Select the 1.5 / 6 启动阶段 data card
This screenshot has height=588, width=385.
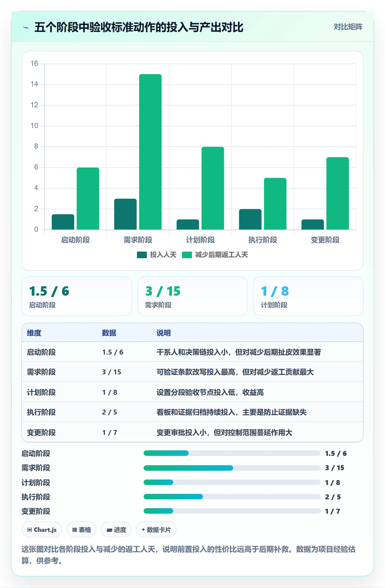(x=77, y=296)
